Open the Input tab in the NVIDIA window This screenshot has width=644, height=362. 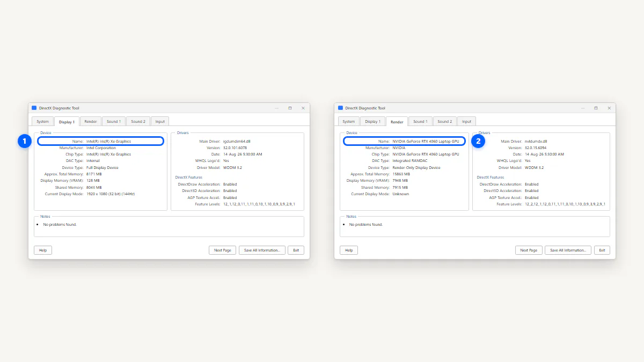[x=467, y=122]
